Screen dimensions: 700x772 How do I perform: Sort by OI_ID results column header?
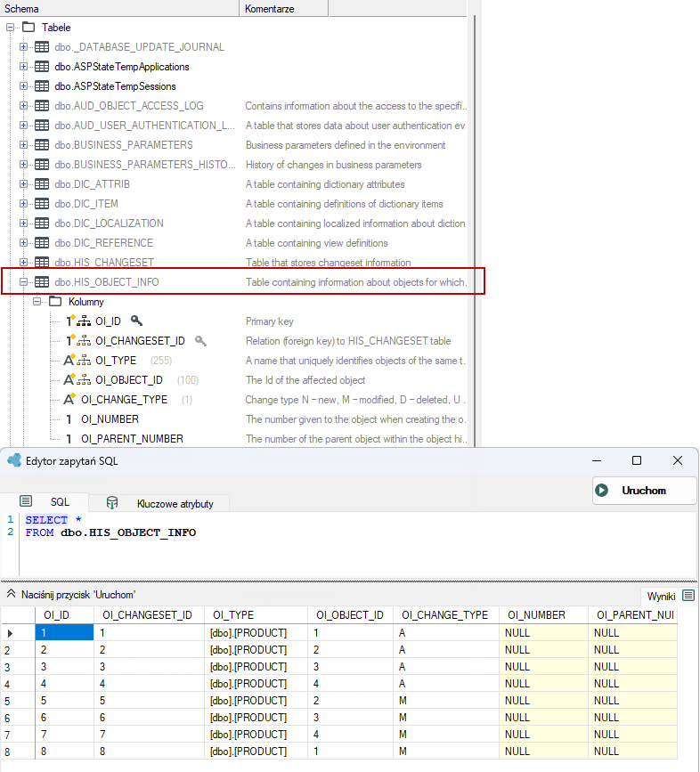pos(64,615)
